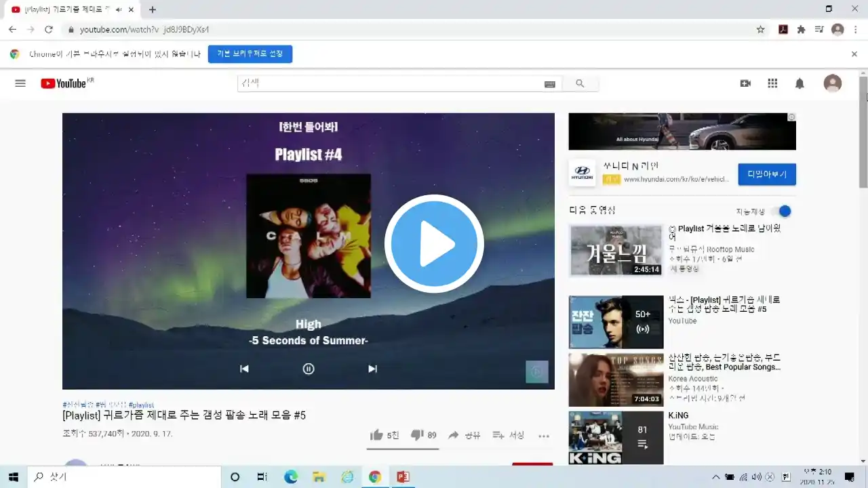Toggle the autoplay switch
This screenshot has height=488, width=868.
(x=781, y=211)
